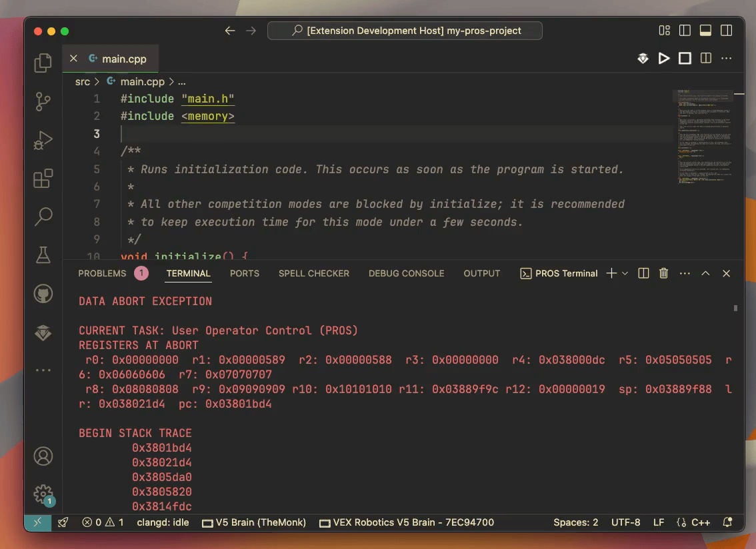
Task: Kill the terminal with trash icon
Action: point(663,273)
